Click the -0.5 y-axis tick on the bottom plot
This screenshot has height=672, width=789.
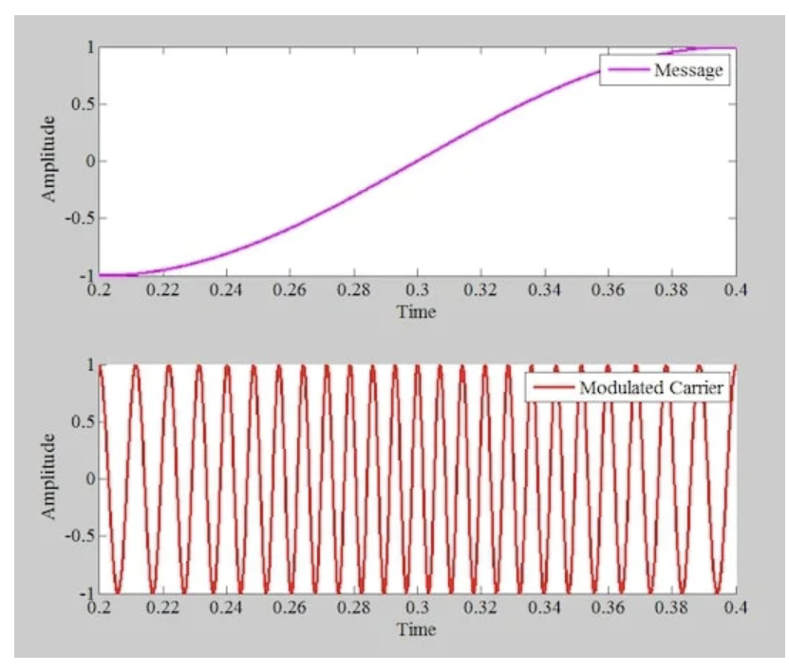[80, 535]
